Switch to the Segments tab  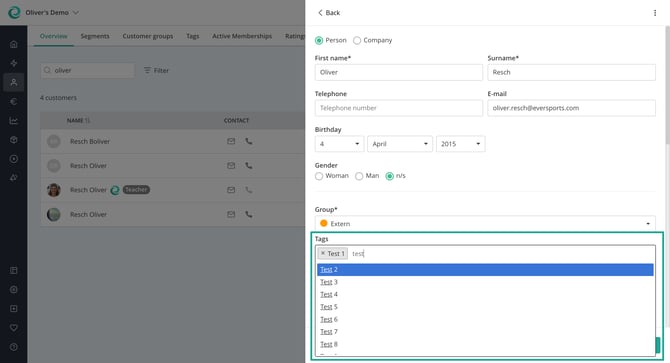click(95, 36)
